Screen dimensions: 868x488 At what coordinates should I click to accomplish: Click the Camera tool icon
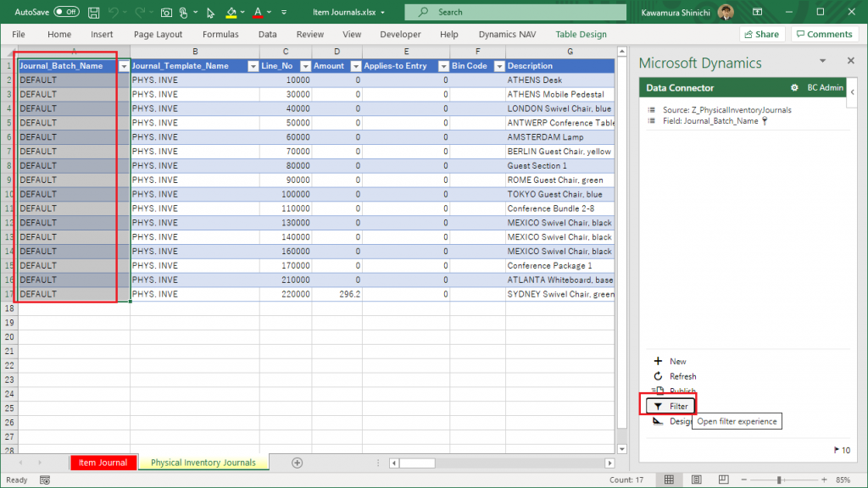point(166,12)
